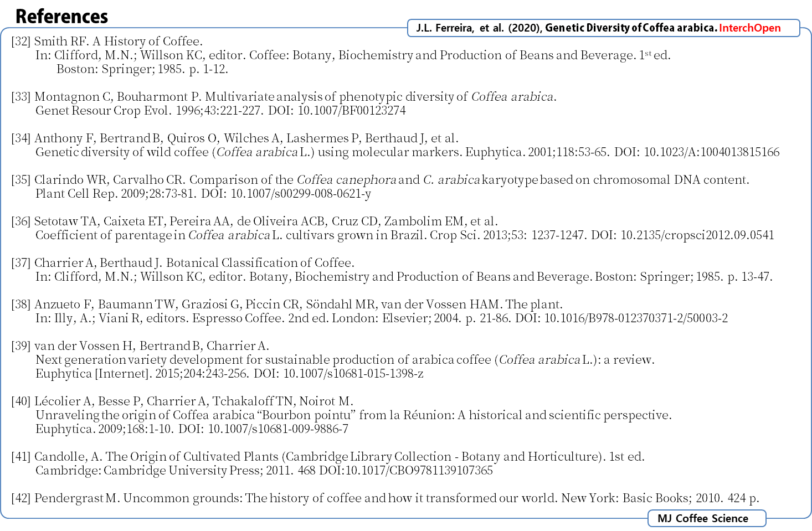Select reference [36] Setotaw TA, Caixeta ET line
The image size is (812, 531).
[x=254, y=221]
